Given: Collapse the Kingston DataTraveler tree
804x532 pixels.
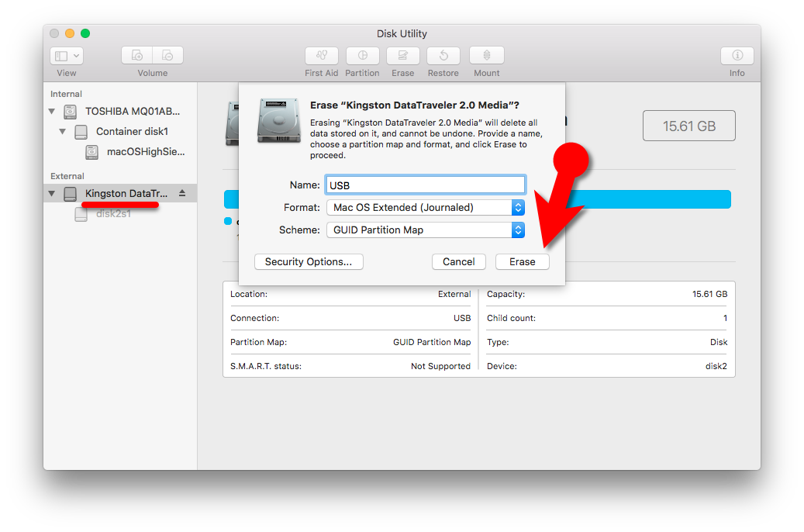Looking at the screenshot, I should point(52,193).
